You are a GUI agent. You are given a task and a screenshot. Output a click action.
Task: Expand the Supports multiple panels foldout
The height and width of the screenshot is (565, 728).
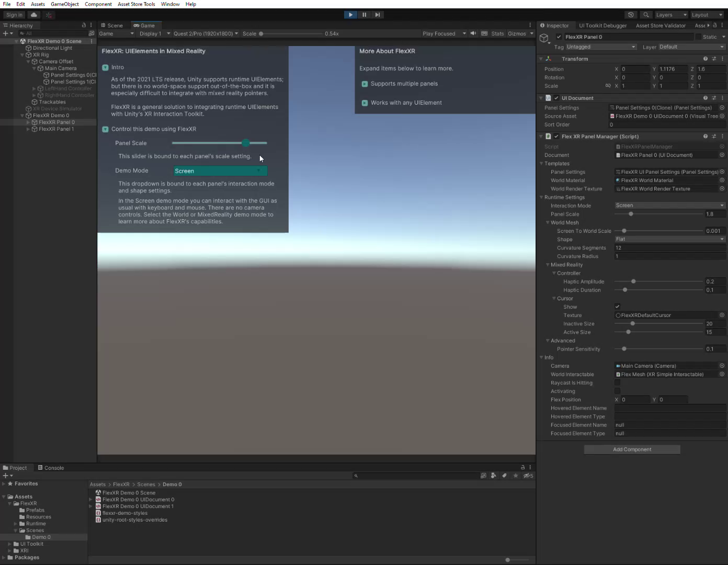(x=365, y=84)
